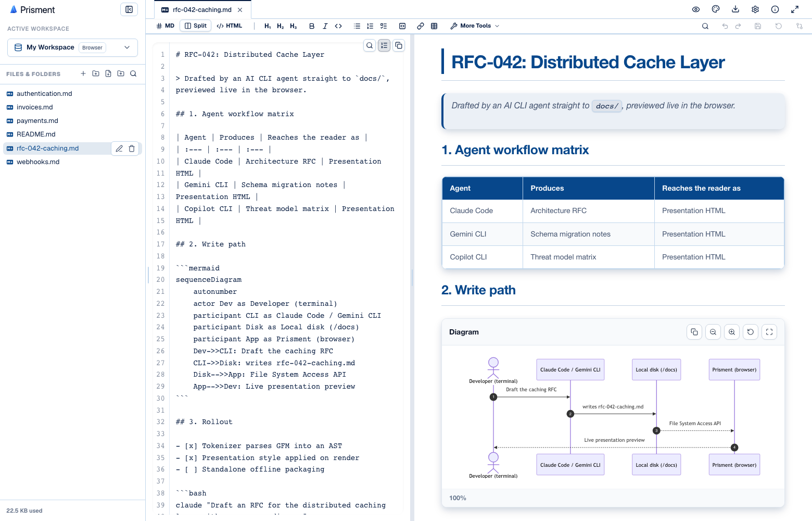Zoom out the diagram
812x521 pixels.
[x=713, y=332]
